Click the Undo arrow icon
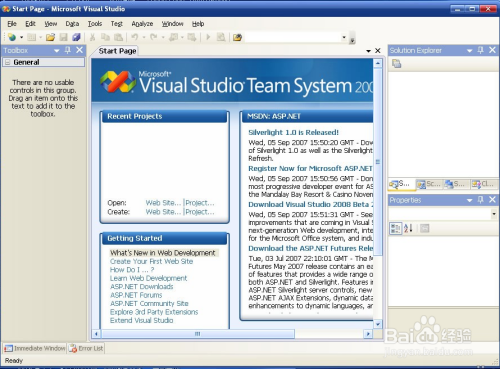500x369 pixels. click(135, 37)
